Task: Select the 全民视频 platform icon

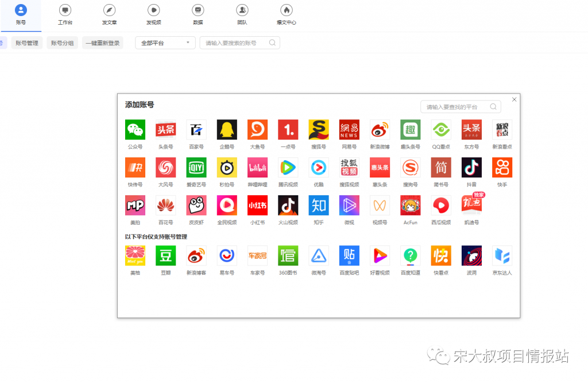Action: coord(227,206)
